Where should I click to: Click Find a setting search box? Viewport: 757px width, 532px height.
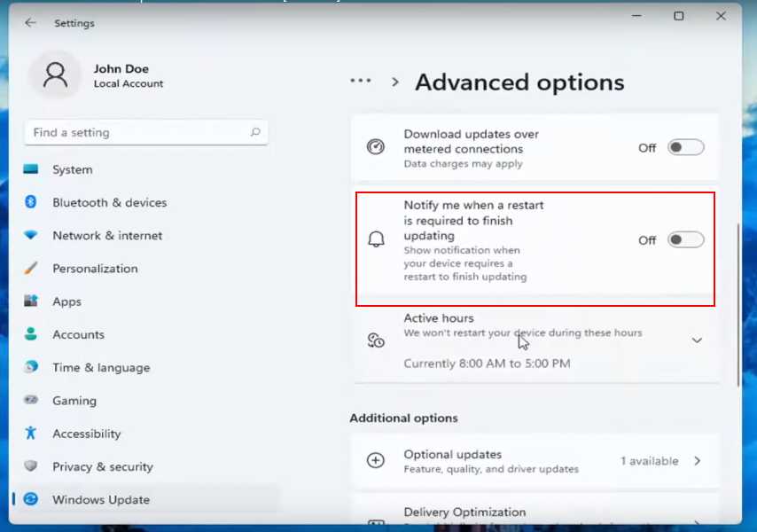click(x=145, y=132)
